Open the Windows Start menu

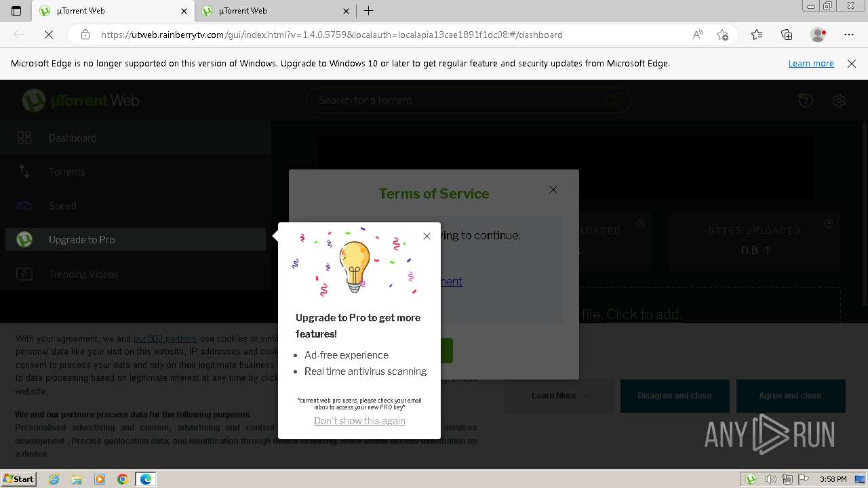(x=19, y=479)
